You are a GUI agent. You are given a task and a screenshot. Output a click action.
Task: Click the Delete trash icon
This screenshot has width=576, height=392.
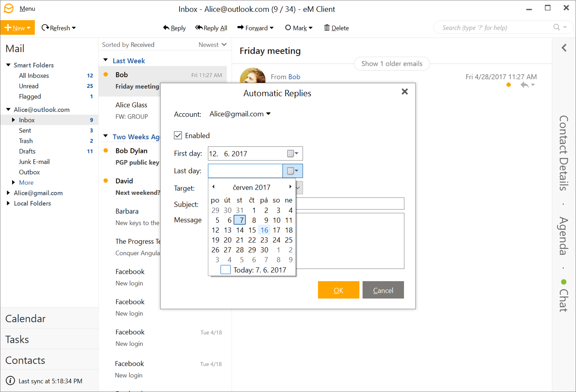(x=327, y=28)
